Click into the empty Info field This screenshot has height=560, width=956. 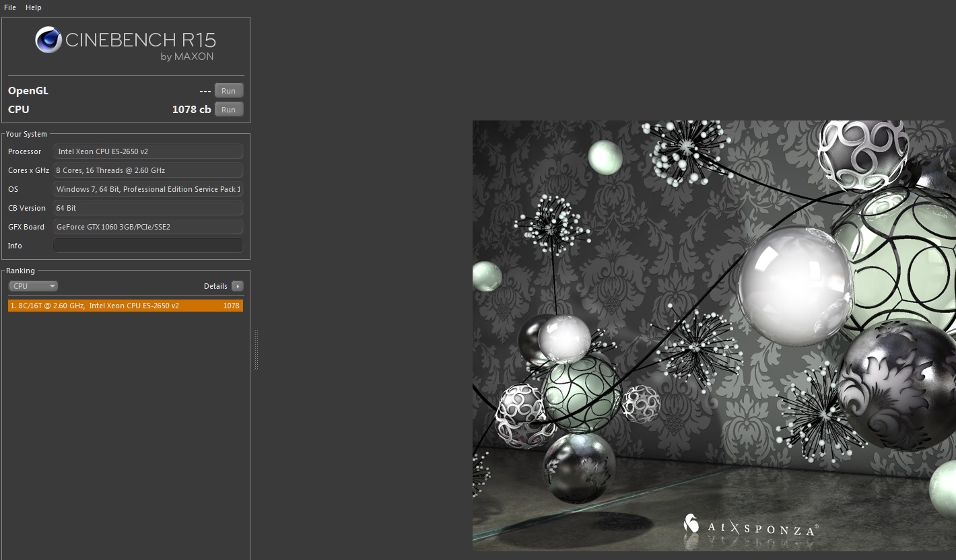(148, 246)
